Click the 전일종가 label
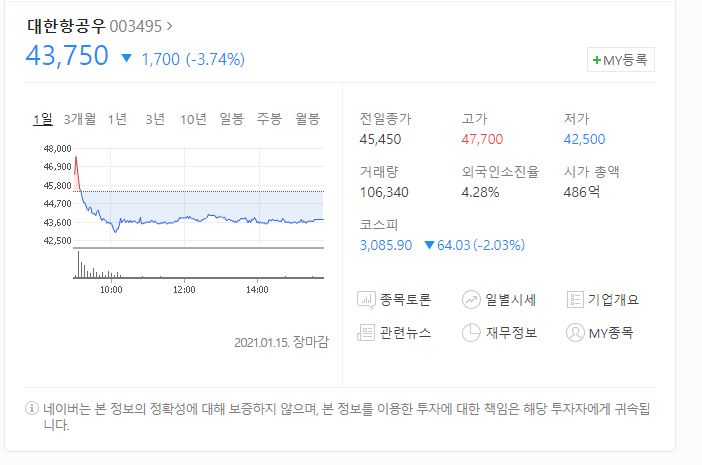 [385, 119]
